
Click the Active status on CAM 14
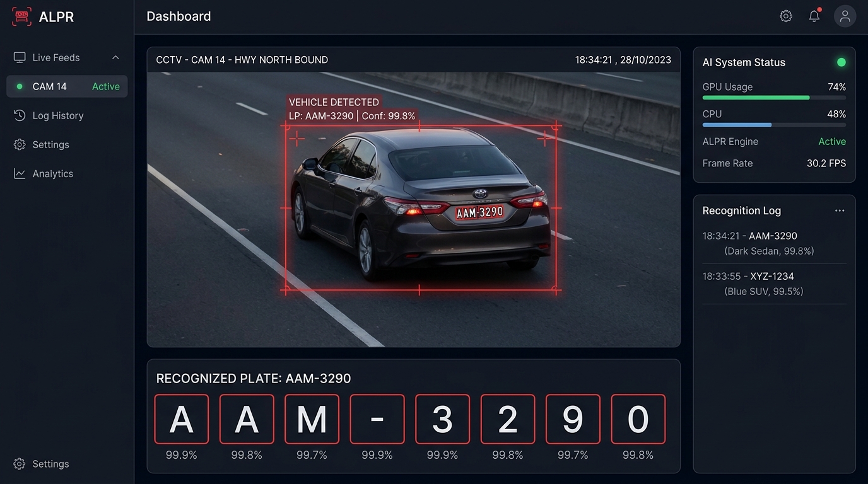(x=106, y=86)
